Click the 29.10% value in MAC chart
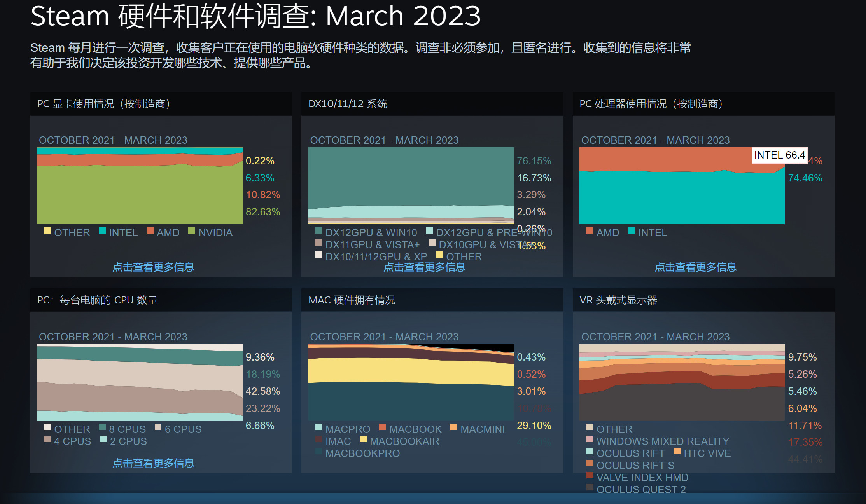866x504 pixels. (x=534, y=426)
